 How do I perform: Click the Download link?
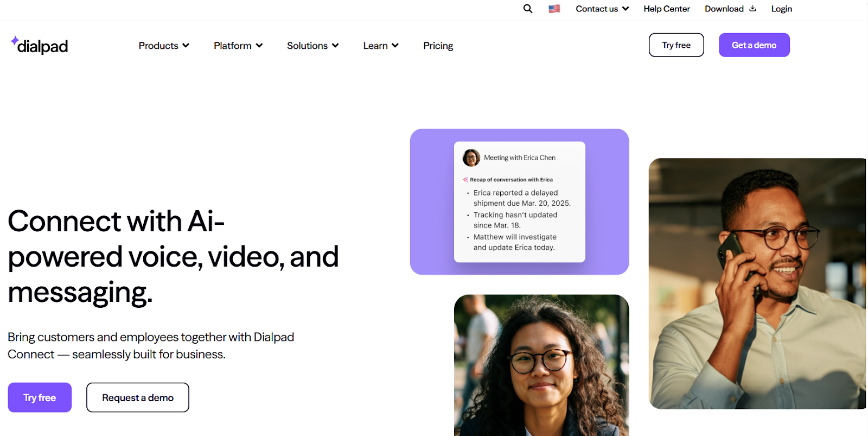pyautogui.click(x=724, y=9)
